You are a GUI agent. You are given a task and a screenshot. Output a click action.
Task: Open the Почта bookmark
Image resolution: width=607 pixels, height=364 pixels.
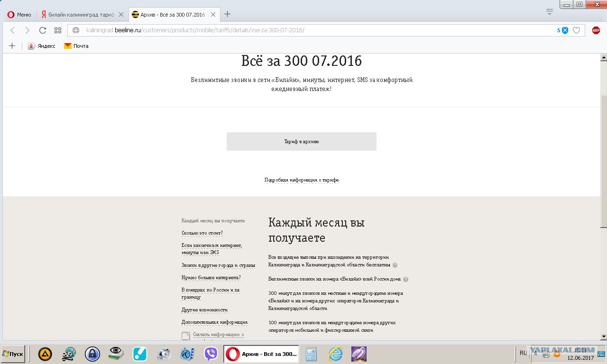pos(76,46)
